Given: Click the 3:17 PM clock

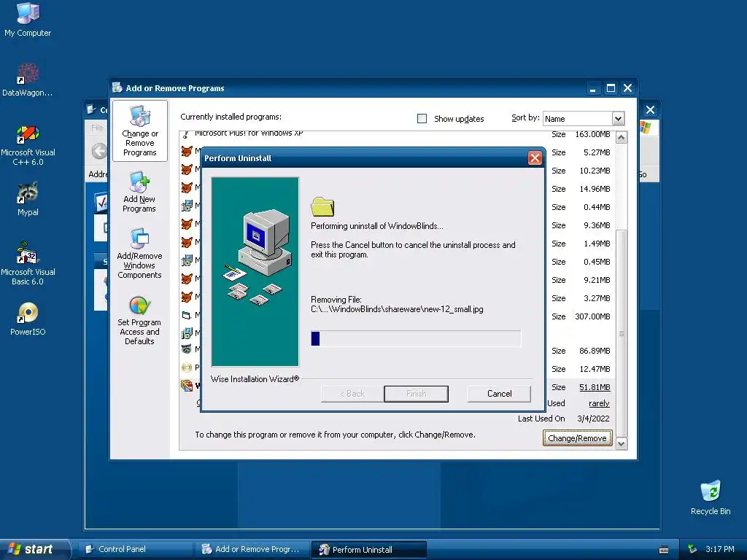Looking at the screenshot, I should coord(719,549).
